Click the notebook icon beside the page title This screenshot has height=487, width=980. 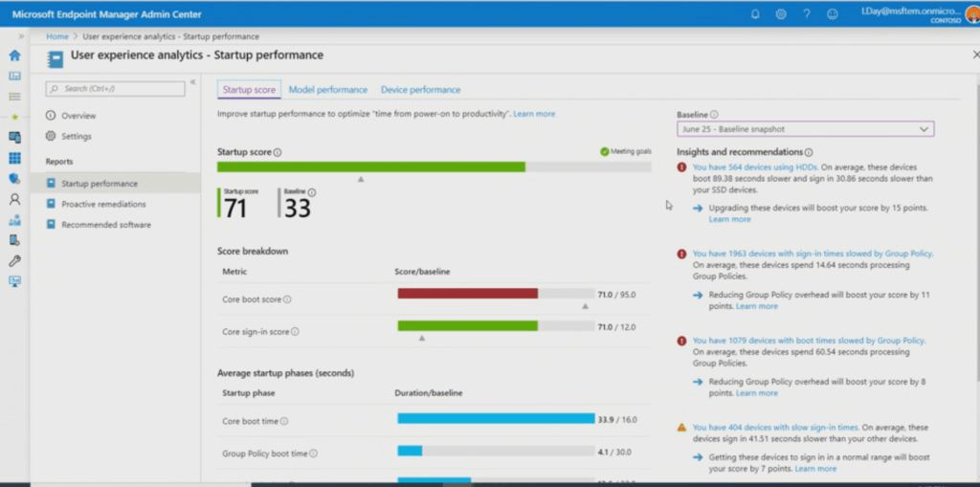[x=56, y=58]
